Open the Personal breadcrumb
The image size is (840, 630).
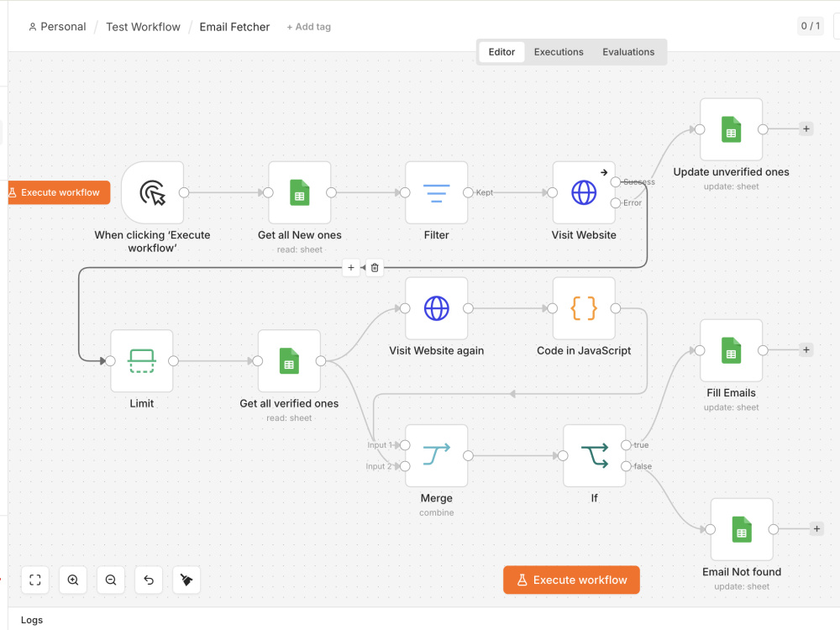[57, 27]
